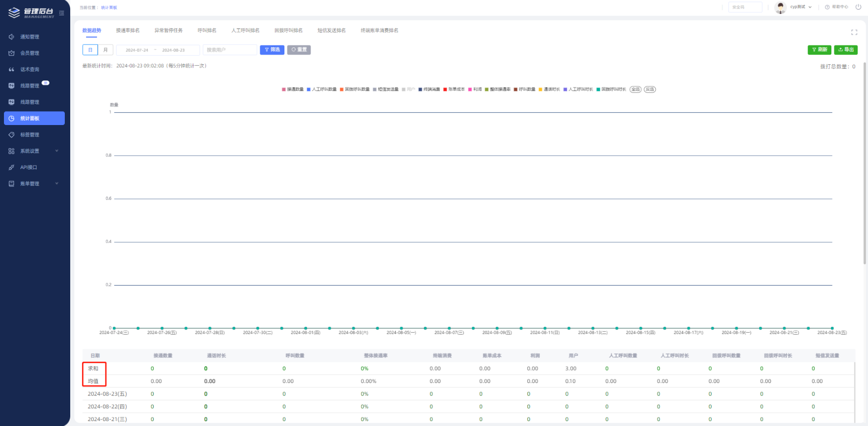Viewport: 868px width, 426px height.
Task: Toggle the 接通数量 series in chart legend
Action: [x=292, y=89]
